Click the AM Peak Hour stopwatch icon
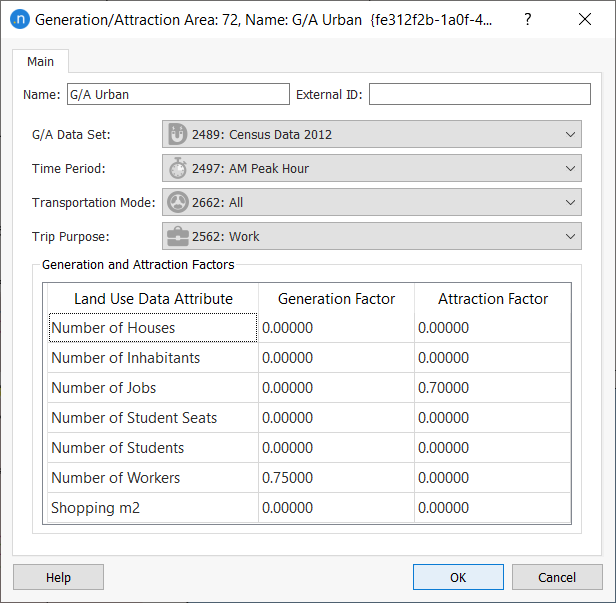The width and height of the screenshot is (616, 603). [x=177, y=168]
